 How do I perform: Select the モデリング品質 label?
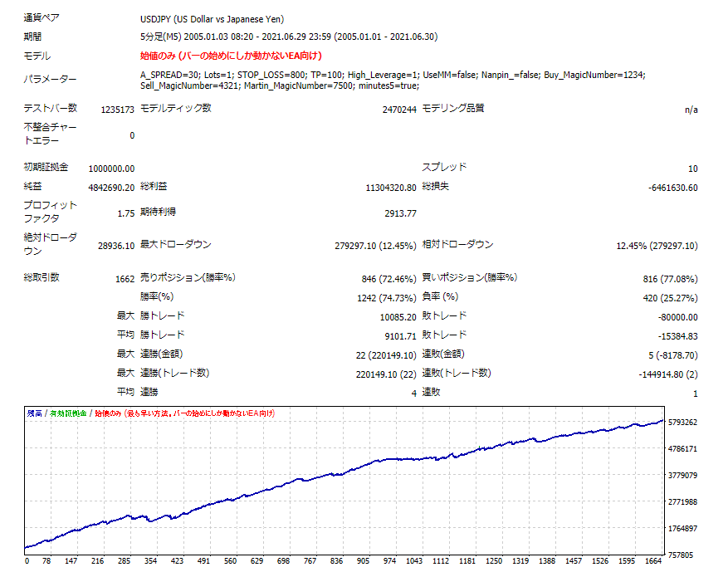[x=453, y=108]
